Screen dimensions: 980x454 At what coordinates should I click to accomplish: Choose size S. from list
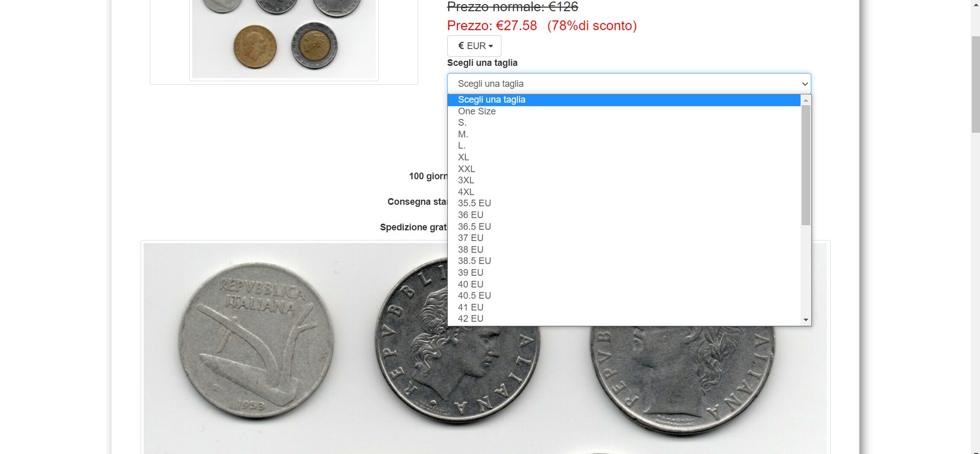point(624,123)
